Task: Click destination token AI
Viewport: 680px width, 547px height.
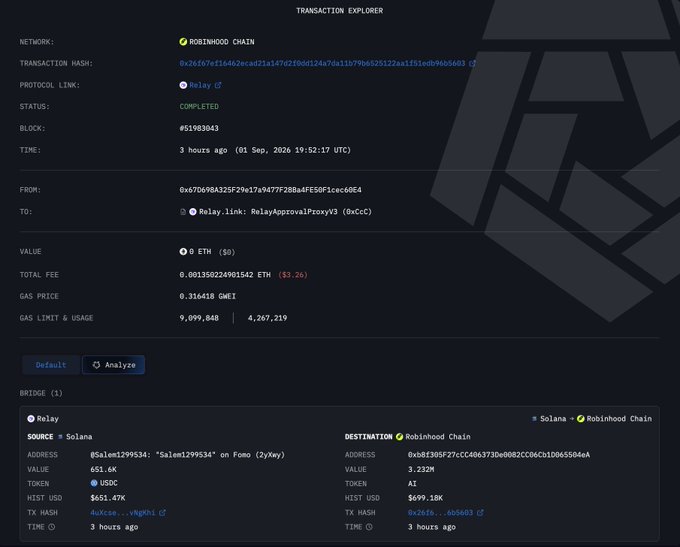Action: point(412,484)
